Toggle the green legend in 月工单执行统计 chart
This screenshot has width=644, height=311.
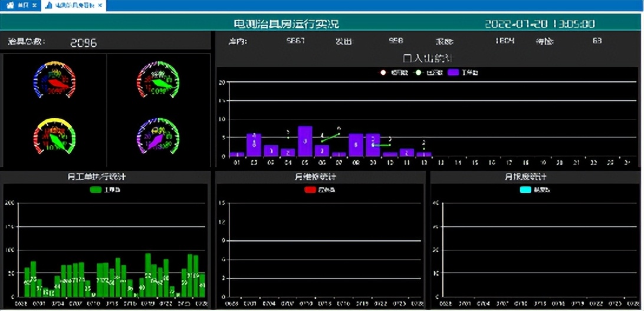pyautogui.click(x=106, y=190)
